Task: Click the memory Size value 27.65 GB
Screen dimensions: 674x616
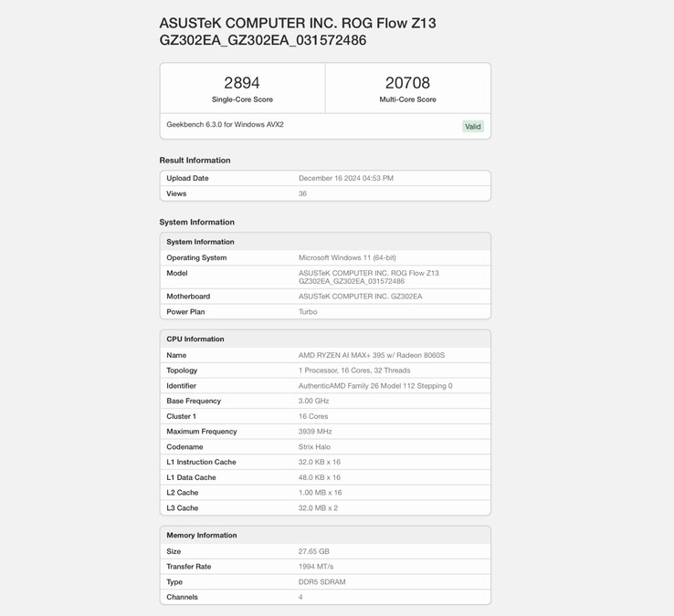Action: tap(314, 551)
